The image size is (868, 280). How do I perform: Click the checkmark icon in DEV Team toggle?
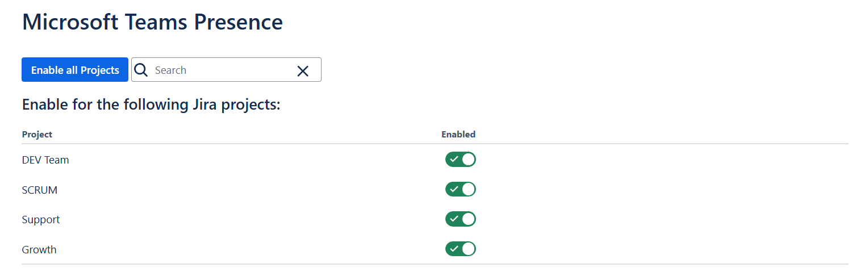pyautogui.click(x=454, y=160)
